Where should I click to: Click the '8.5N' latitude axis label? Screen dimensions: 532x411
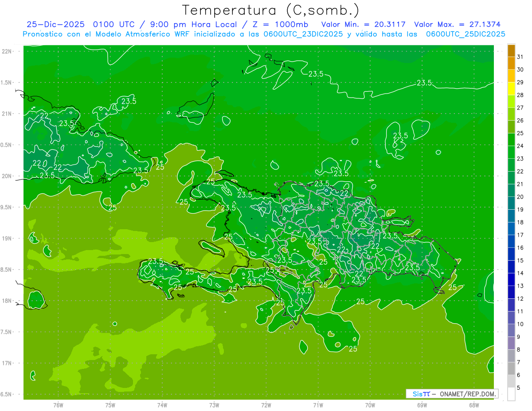point(7,270)
